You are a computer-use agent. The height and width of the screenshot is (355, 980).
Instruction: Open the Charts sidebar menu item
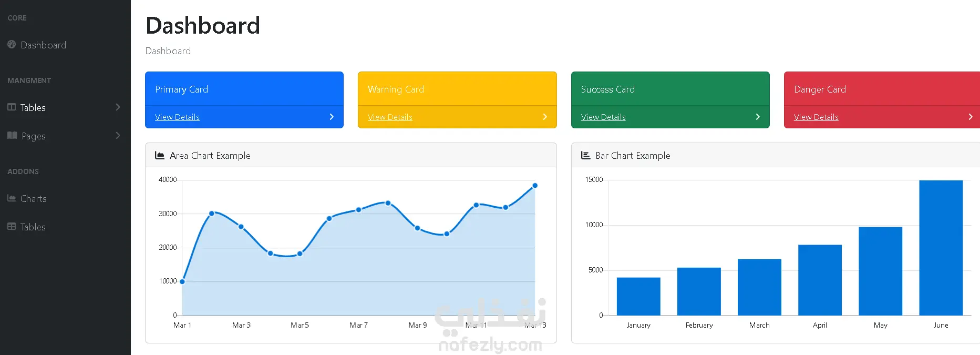tap(33, 199)
